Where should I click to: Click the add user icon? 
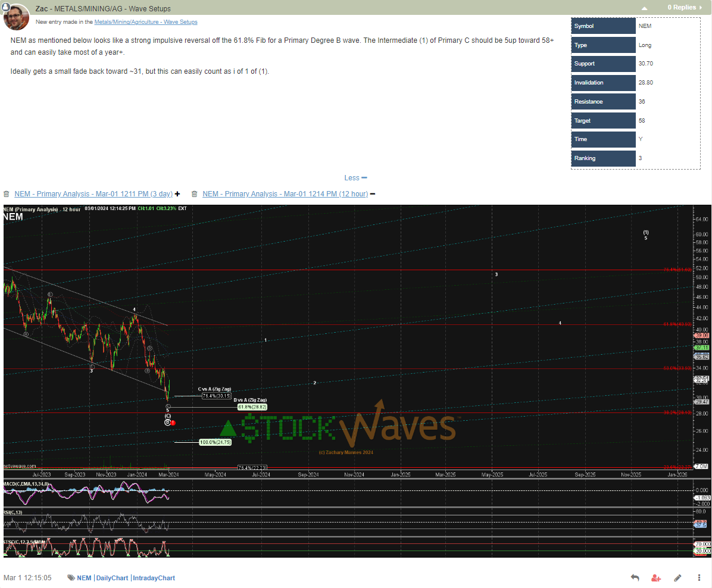click(655, 578)
